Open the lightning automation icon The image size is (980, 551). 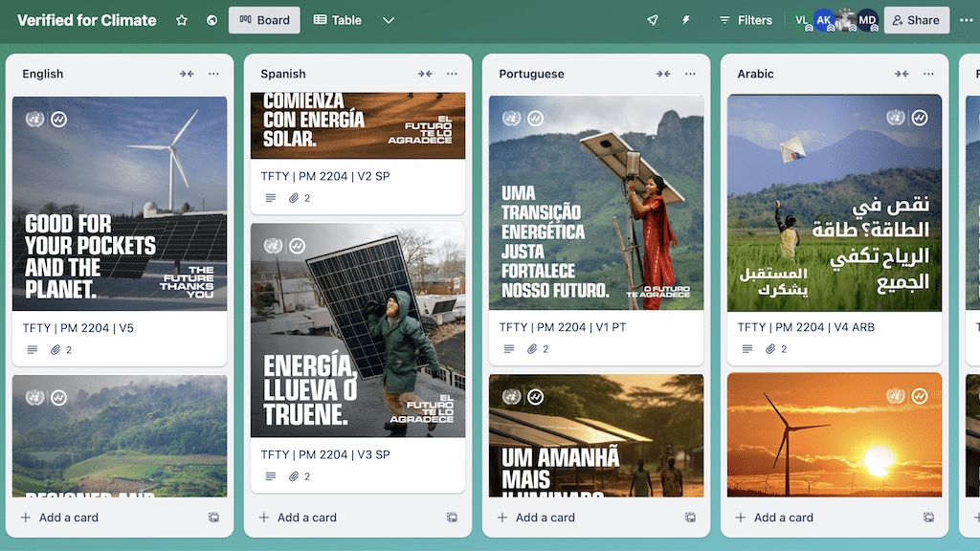685,20
